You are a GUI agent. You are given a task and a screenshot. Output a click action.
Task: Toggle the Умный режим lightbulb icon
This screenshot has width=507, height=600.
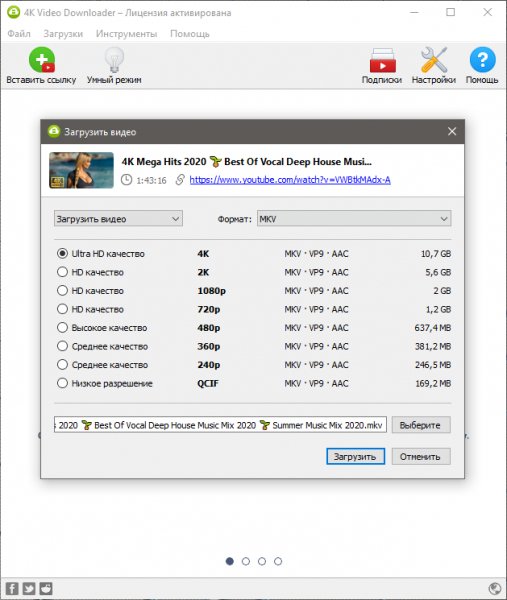[114, 60]
